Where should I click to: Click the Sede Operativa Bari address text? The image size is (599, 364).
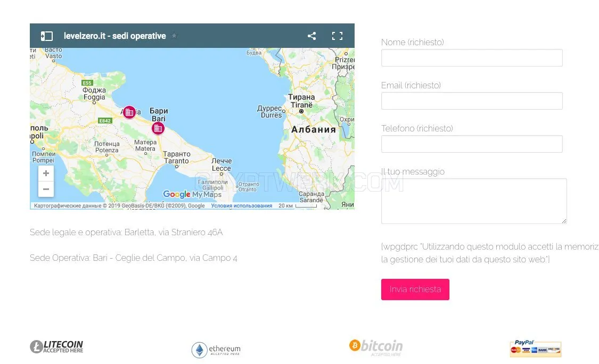tap(133, 258)
